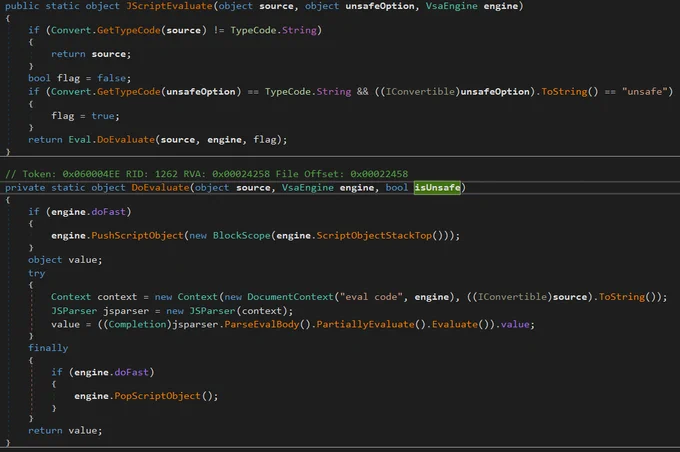Click GetTypeCode in the unsafeOption condition

click(128, 92)
